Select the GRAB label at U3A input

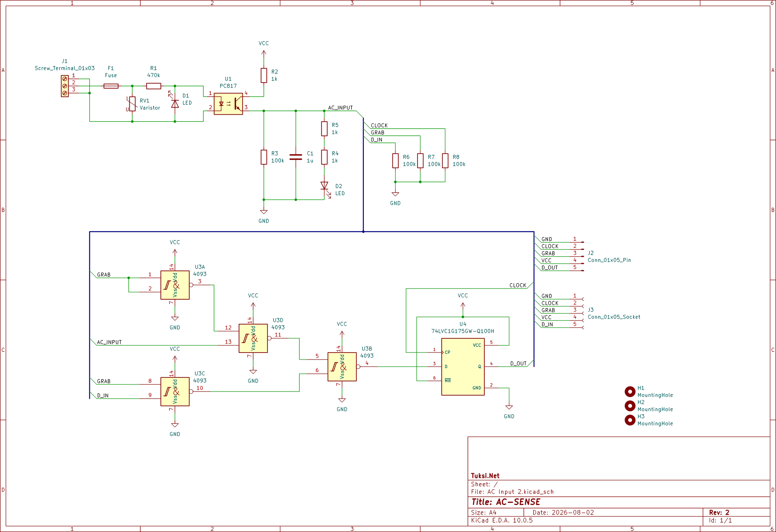pyautogui.click(x=104, y=275)
